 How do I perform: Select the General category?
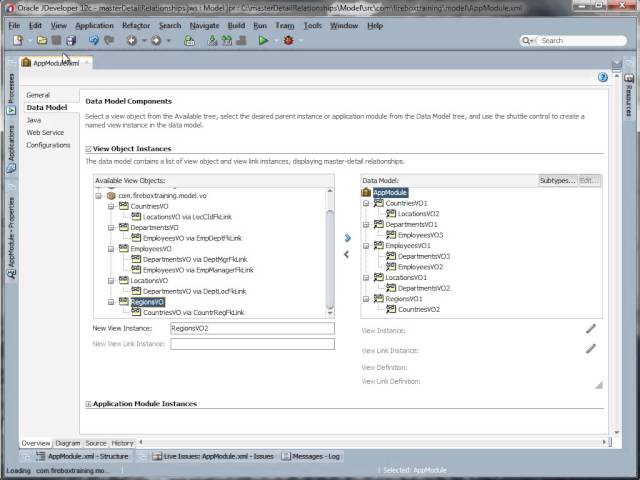pyautogui.click(x=38, y=95)
